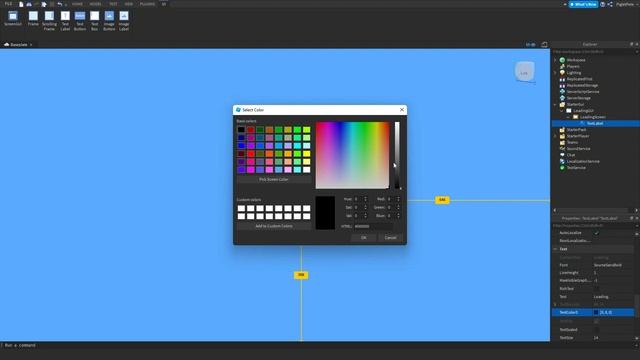
Task: Expand the Workspace node in Explorer
Action: pyautogui.click(x=555, y=60)
